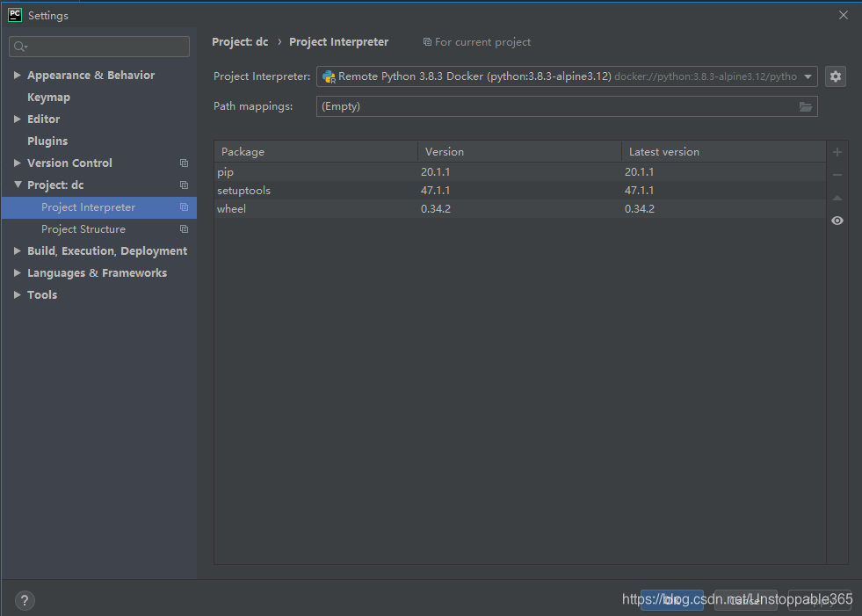The image size is (862, 616).
Task: Click the OK button
Action: 672,600
